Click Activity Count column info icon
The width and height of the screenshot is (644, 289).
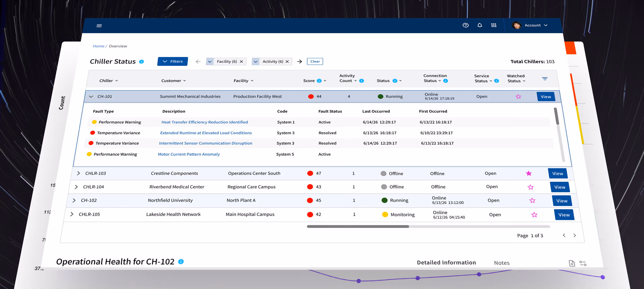[362, 81]
